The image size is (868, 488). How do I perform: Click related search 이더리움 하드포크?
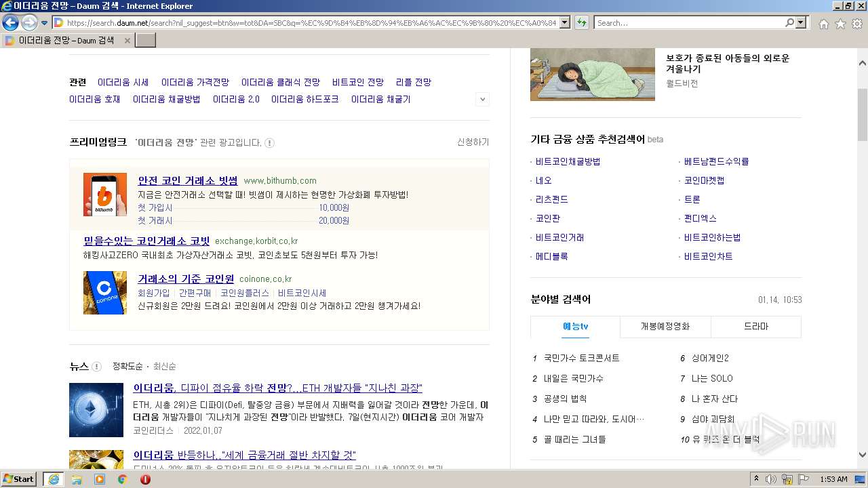305,100
